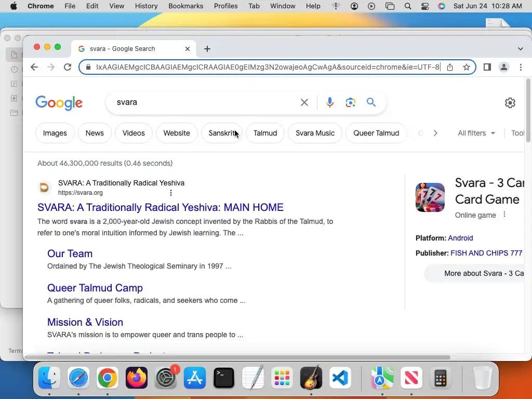Open a new tab with the plus button

pos(207,49)
